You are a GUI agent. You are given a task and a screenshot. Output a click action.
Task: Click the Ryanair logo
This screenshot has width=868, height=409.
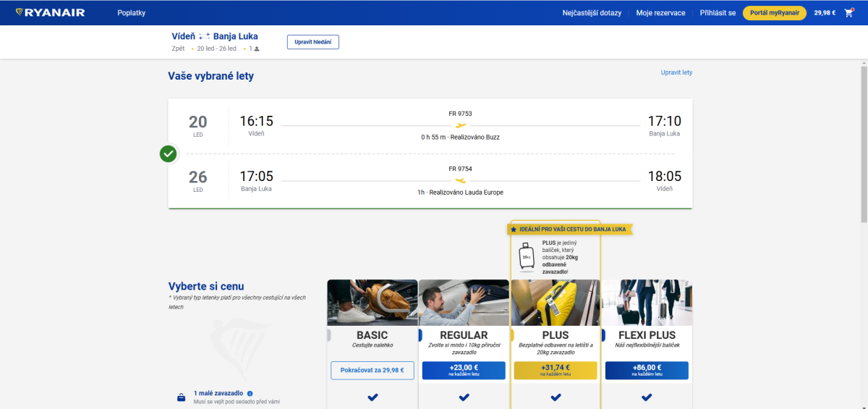tap(50, 12)
